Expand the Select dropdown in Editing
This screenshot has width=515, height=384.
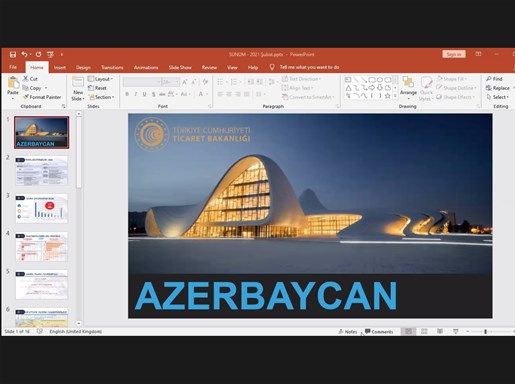coord(497,97)
